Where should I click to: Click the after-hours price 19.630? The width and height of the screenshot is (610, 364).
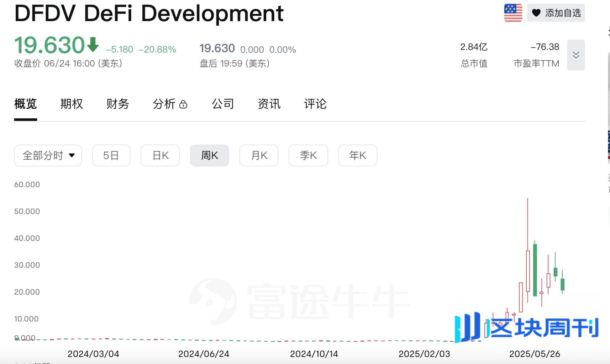coord(217,48)
